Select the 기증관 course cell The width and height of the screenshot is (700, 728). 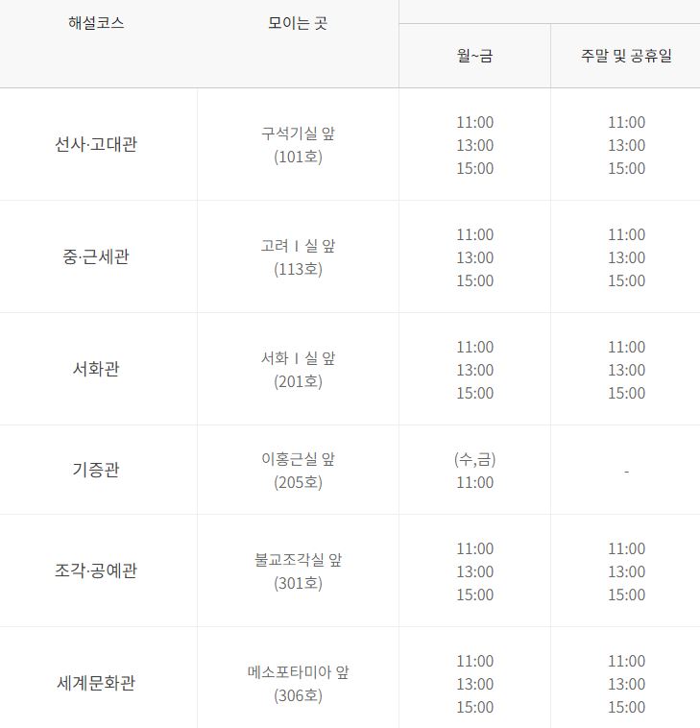click(96, 471)
